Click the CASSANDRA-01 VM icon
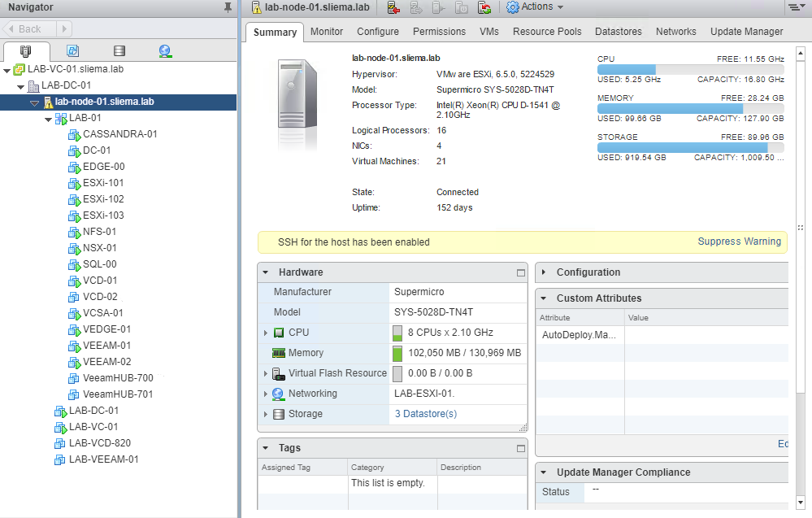Viewport: 812px width, 518px height. (x=75, y=135)
